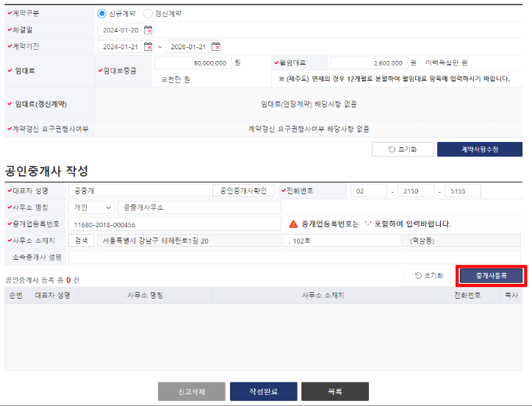Image resolution: width=532 pixels, height=406 pixels.
Task: Click the 계약사항수정 button
Action: (x=480, y=149)
